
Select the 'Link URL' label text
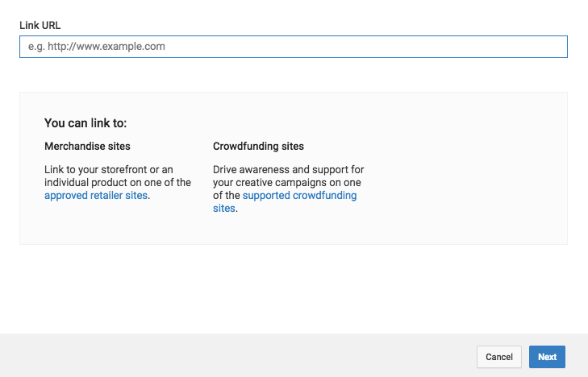(x=40, y=26)
